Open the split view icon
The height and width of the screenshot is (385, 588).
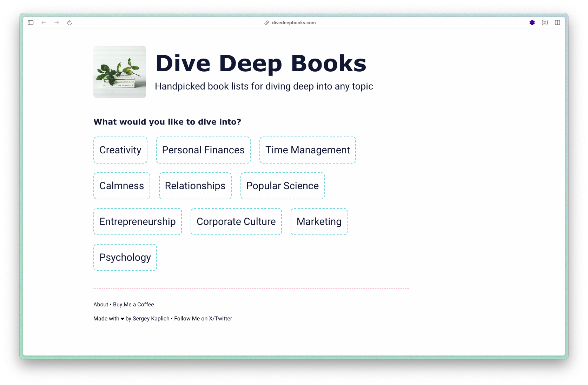(x=557, y=22)
